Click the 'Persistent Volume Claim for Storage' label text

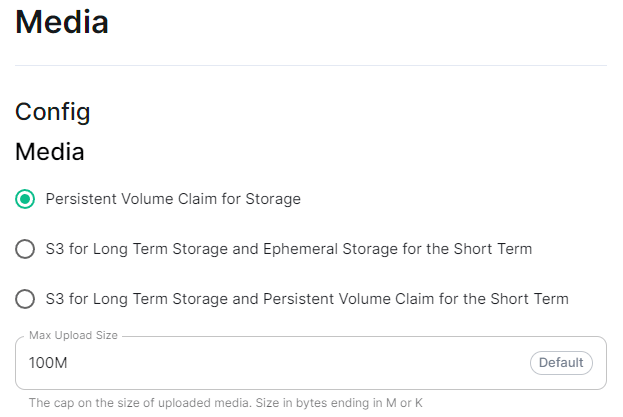[173, 199]
